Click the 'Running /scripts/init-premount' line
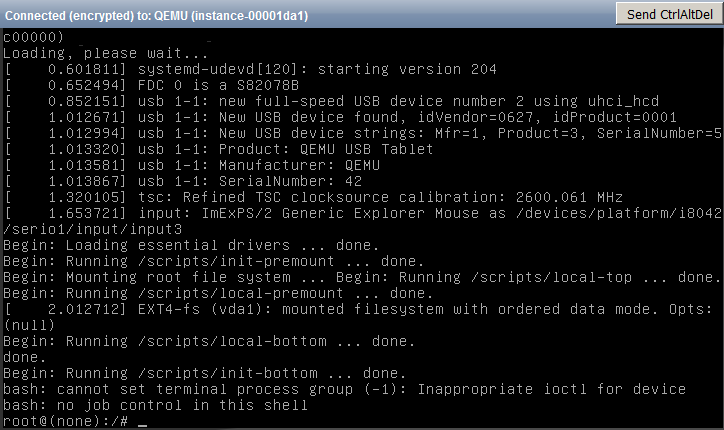Screen dimensions: 724x430 (214, 261)
